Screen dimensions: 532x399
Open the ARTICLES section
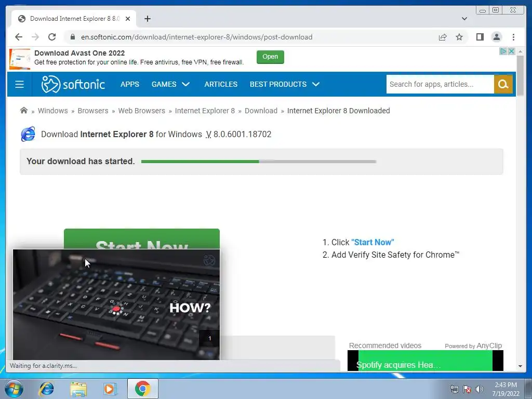(x=221, y=84)
